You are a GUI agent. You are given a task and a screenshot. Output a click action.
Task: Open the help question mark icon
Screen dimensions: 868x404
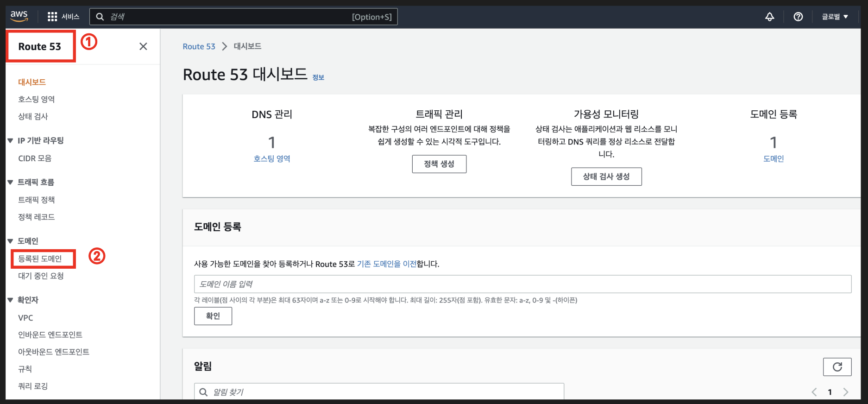(798, 17)
